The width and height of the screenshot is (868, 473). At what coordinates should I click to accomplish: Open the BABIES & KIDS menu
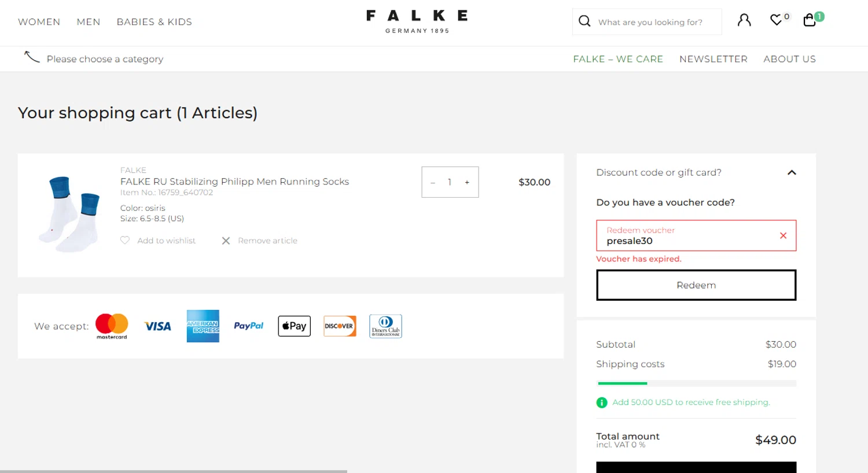point(154,22)
